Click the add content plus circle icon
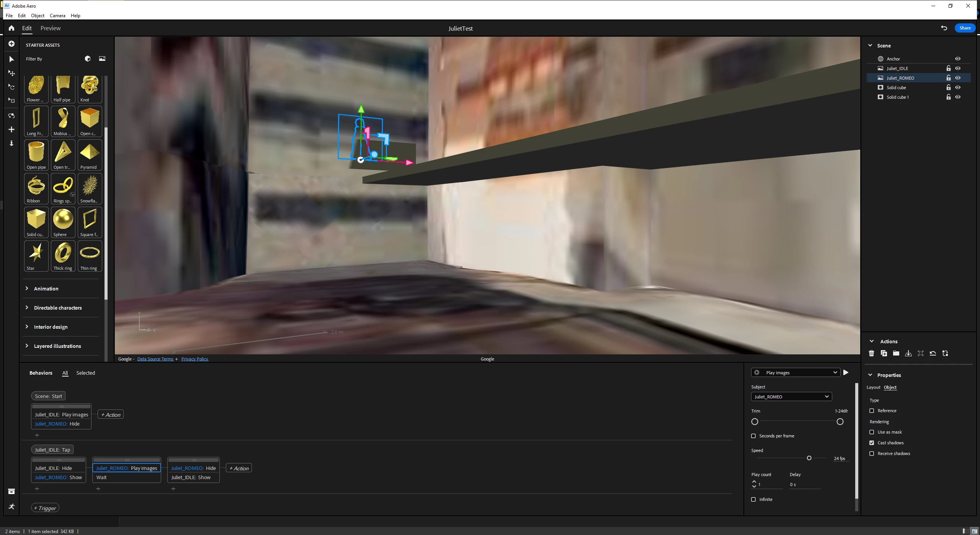Screen dimensions: 980x535 pyautogui.click(x=11, y=44)
